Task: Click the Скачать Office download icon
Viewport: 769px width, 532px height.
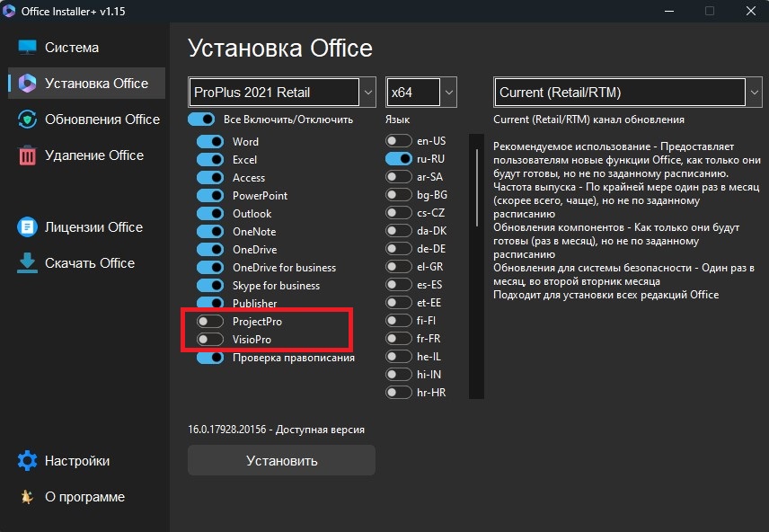Action: click(27, 263)
